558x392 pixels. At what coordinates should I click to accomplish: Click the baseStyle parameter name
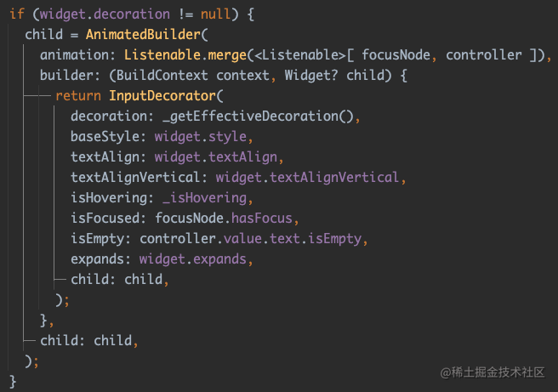pyautogui.click(x=105, y=137)
